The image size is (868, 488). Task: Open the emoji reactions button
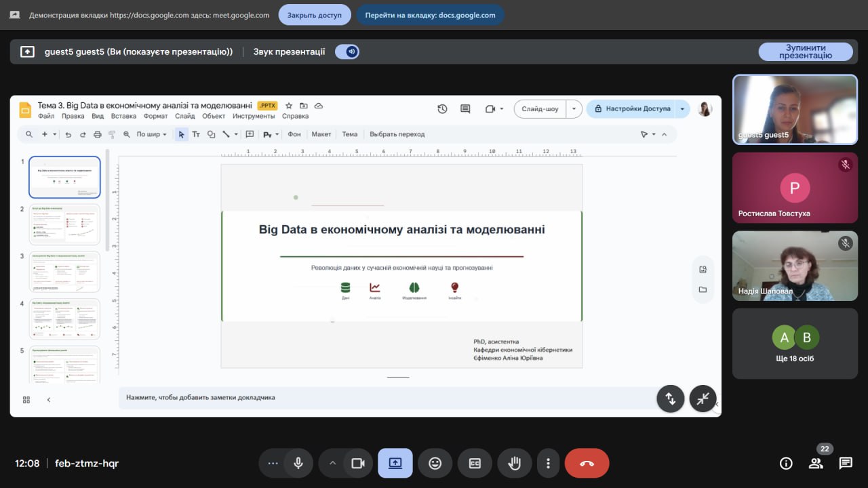click(x=435, y=464)
